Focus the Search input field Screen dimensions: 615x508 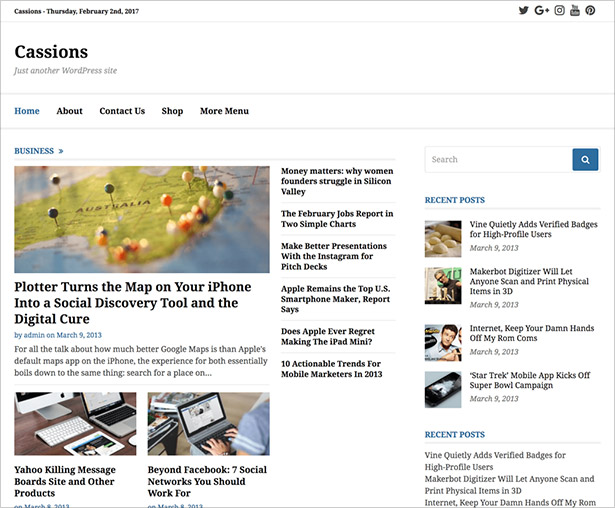pos(498,159)
